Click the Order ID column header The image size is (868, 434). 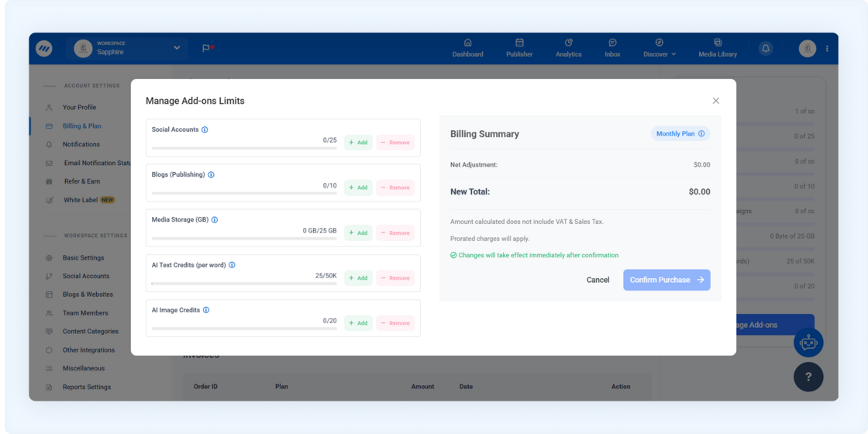[205, 387]
